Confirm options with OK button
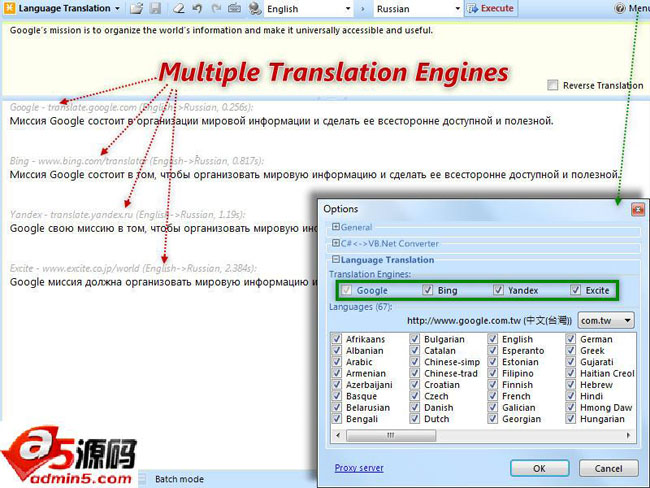The height and width of the screenshot is (488, 650). (x=539, y=469)
